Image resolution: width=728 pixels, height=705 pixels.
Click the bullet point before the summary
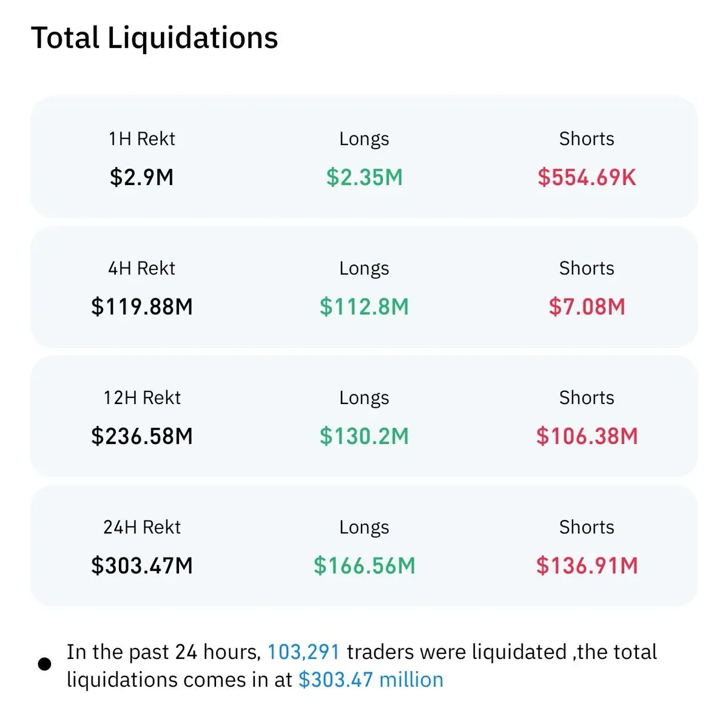tap(44, 664)
